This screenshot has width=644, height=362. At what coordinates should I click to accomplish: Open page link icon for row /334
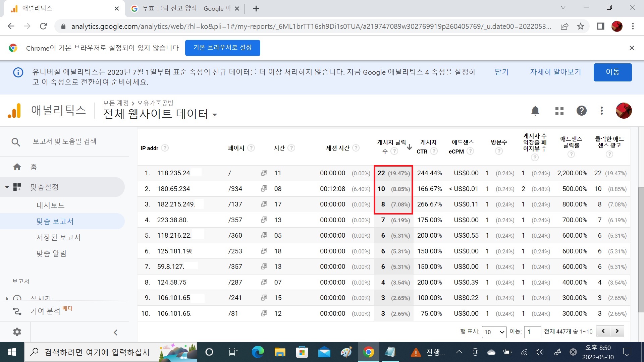coord(264,188)
